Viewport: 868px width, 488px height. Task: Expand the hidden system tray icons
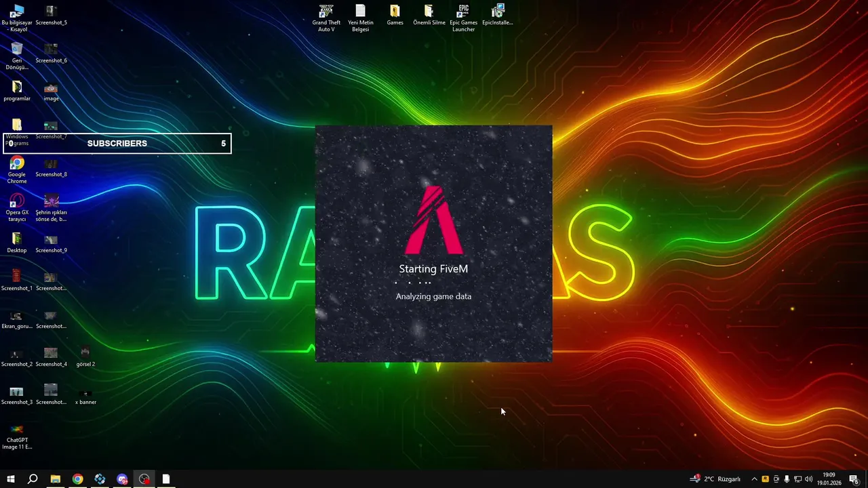tap(754, 479)
